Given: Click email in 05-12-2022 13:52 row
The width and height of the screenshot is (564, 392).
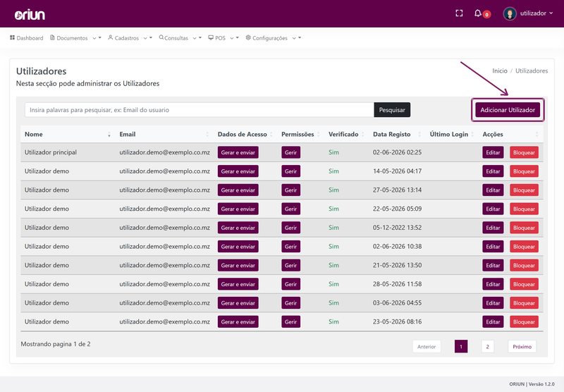Looking at the screenshot, I should pyautogui.click(x=165, y=228).
